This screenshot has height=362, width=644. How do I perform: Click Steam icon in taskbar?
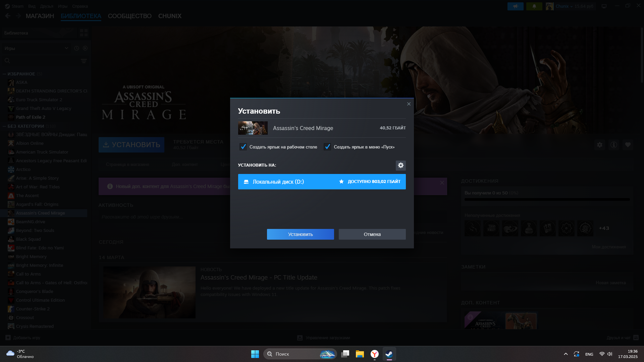pos(389,354)
